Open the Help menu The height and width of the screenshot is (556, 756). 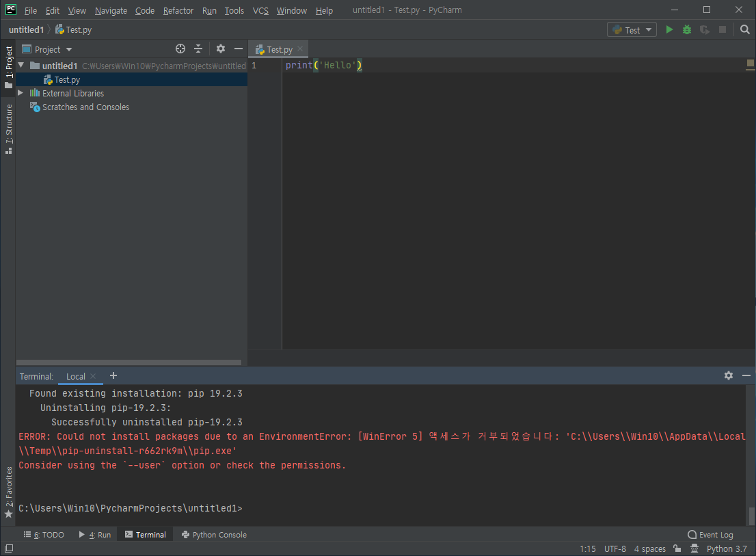(324, 10)
